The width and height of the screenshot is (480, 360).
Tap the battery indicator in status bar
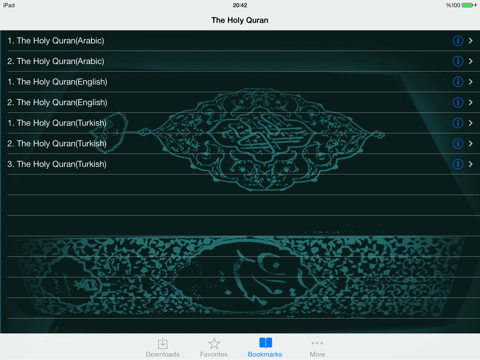(x=468, y=5)
